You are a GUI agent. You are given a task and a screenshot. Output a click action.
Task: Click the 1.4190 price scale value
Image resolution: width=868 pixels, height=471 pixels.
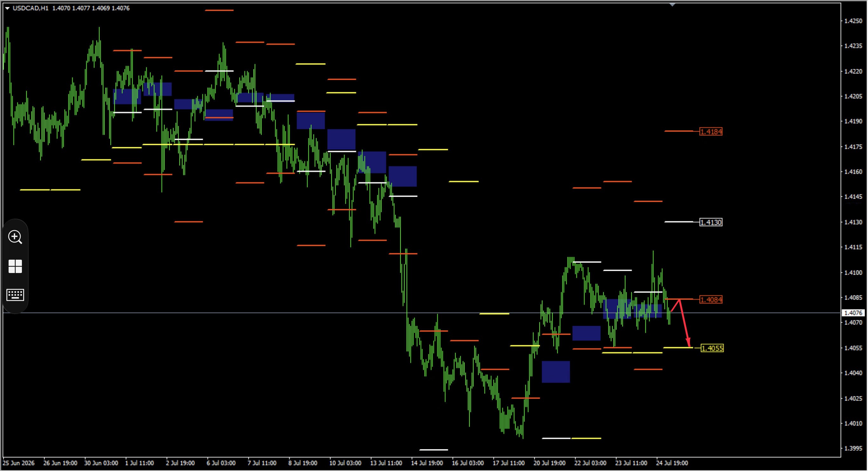(x=853, y=121)
